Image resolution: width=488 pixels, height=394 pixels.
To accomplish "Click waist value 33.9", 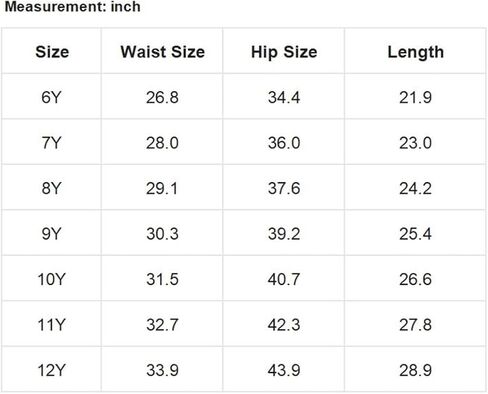I will [162, 370].
